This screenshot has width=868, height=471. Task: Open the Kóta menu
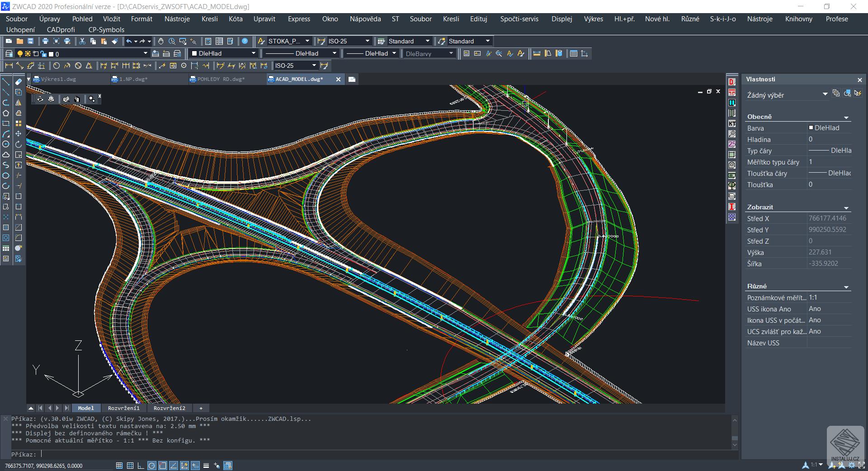coord(236,19)
